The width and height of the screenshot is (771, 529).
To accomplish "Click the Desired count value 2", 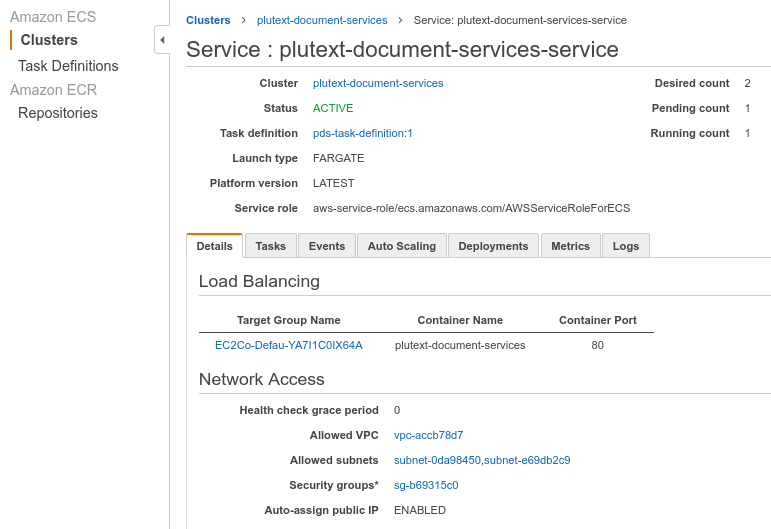I will [x=747, y=83].
